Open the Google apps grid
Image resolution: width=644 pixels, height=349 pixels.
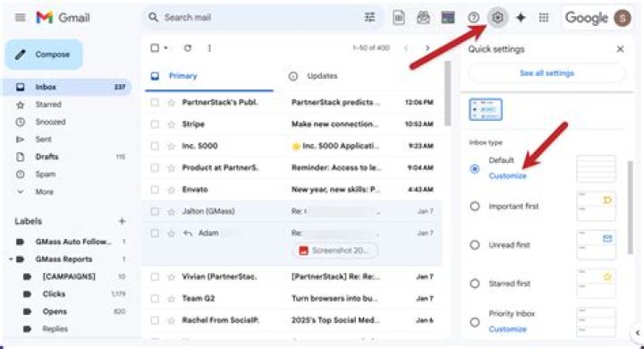[544, 18]
